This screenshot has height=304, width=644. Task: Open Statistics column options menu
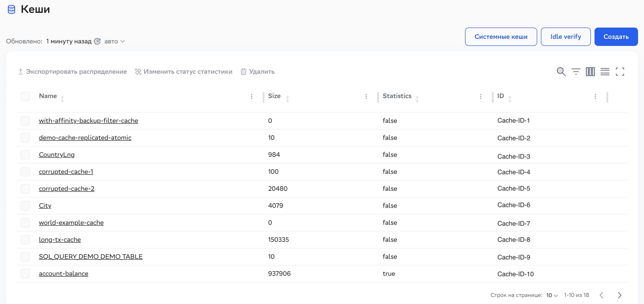click(x=481, y=96)
